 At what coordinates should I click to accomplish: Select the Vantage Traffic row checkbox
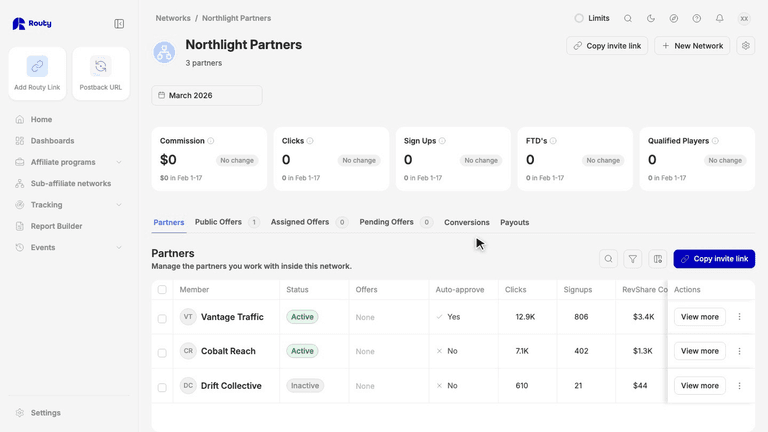point(162,319)
